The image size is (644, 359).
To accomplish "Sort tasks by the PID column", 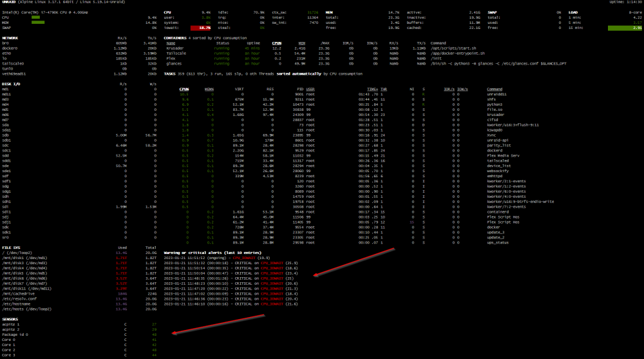I will 300,89.
